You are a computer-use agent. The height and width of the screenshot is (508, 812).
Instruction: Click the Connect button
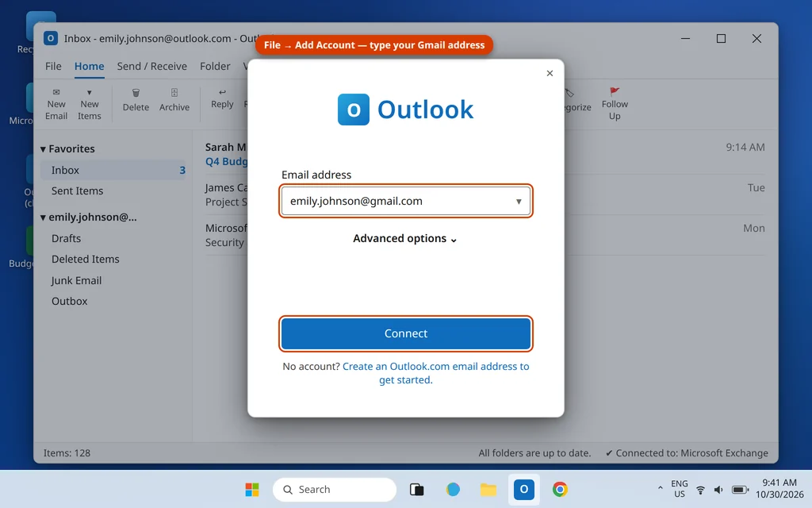point(405,333)
